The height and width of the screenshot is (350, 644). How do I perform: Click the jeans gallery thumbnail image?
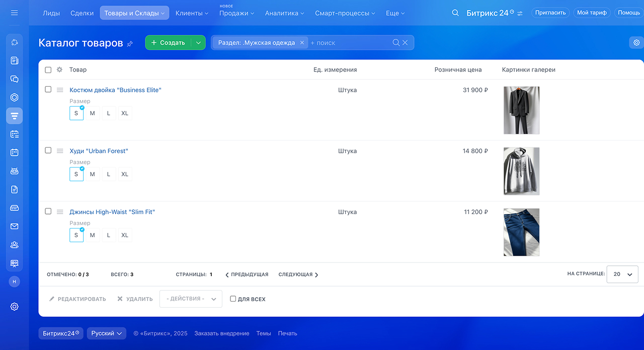point(521,232)
